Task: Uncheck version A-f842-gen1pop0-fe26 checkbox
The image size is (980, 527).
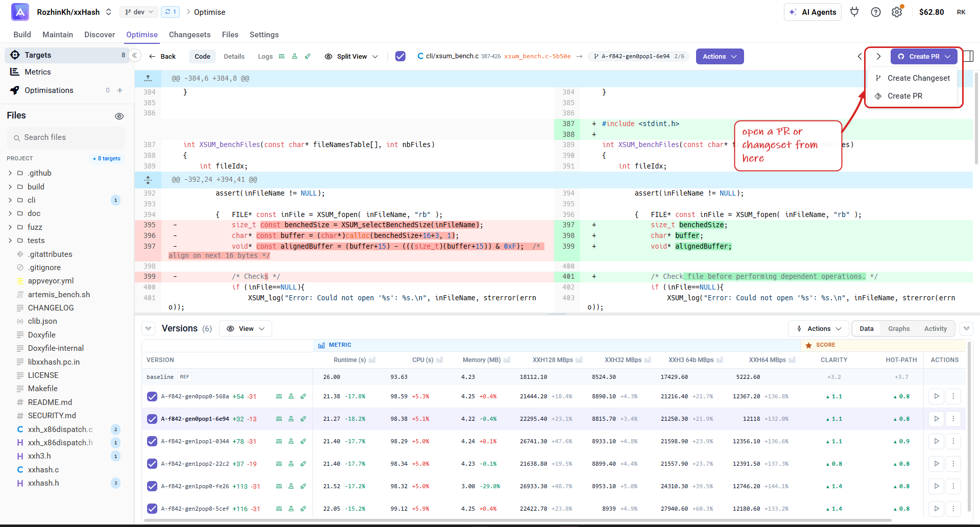Action: 152,486
